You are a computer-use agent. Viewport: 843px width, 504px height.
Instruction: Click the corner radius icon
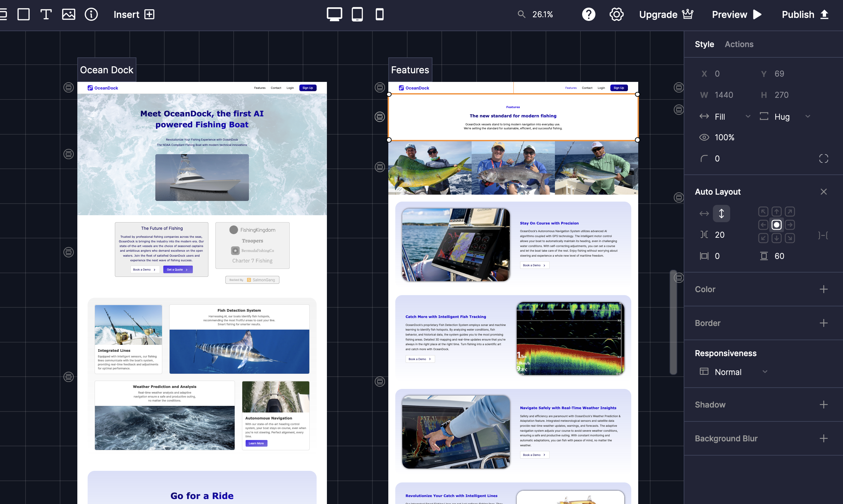point(704,158)
